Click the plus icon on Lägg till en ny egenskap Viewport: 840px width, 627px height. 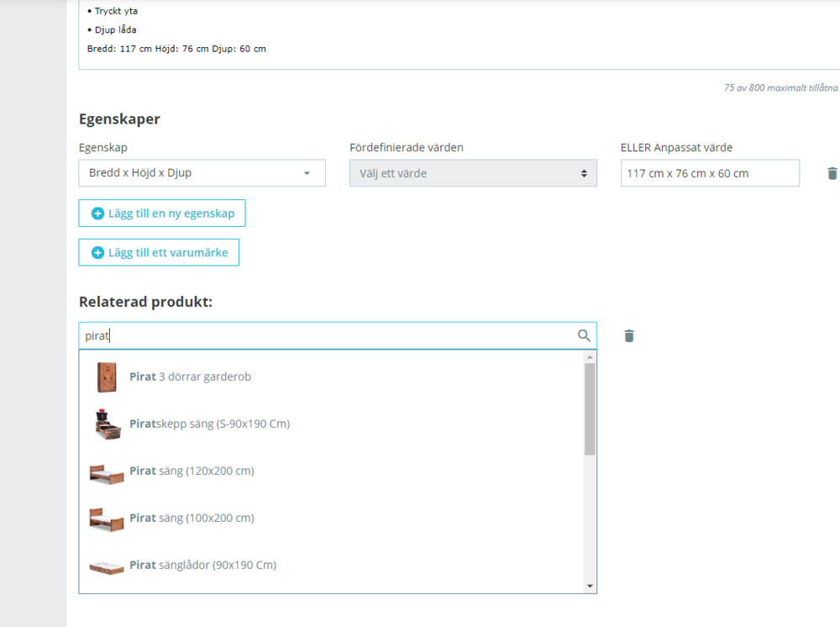[97, 213]
